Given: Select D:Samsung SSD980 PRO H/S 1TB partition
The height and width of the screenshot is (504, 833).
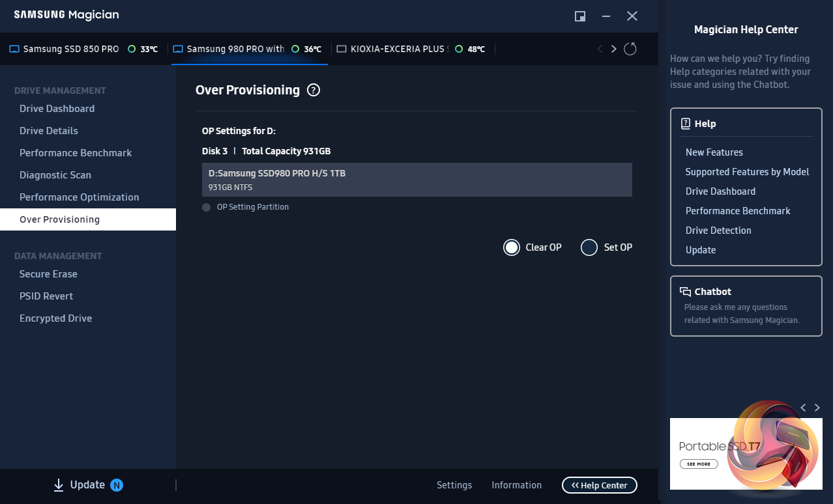Looking at the screenshot, I should click(x=417, y=180).
